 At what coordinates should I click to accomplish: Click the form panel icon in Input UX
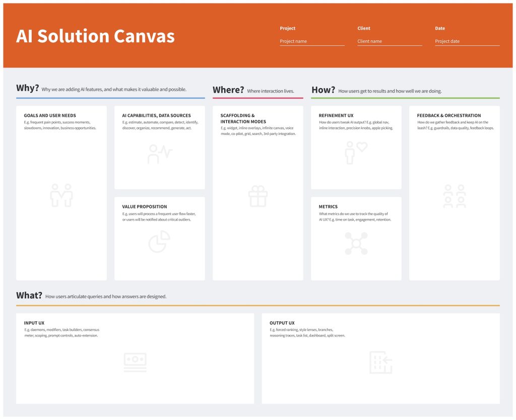[135, 363]
